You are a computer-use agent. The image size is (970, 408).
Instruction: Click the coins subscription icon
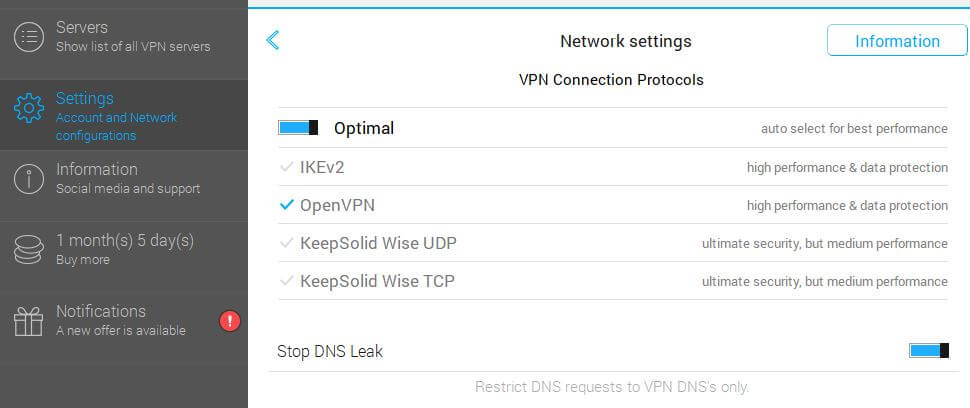pyautogui.click(x=28, y=250)
